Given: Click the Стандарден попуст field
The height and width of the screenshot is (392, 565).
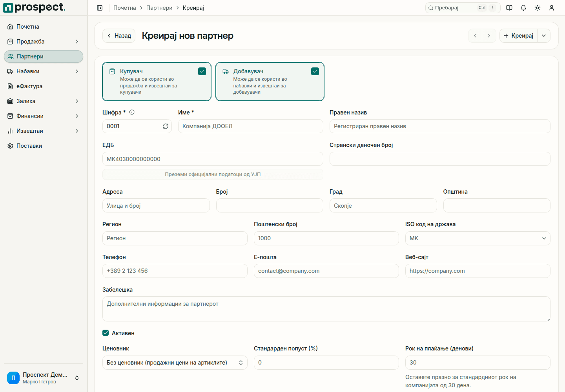Looking at the screenshot, I should [x=326, y=363].
